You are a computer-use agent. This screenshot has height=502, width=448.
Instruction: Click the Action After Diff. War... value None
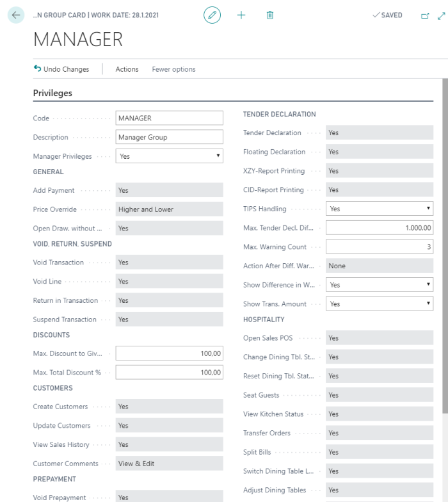pos(380,266)
